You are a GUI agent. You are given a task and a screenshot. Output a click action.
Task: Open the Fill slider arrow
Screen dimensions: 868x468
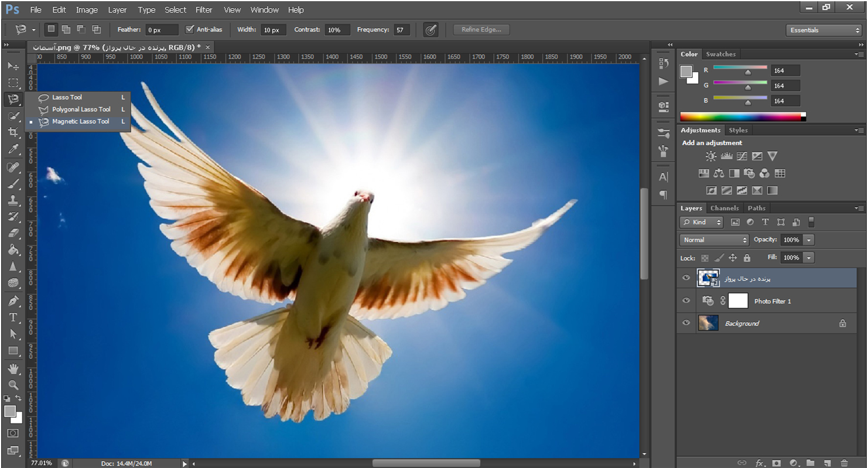809,258
